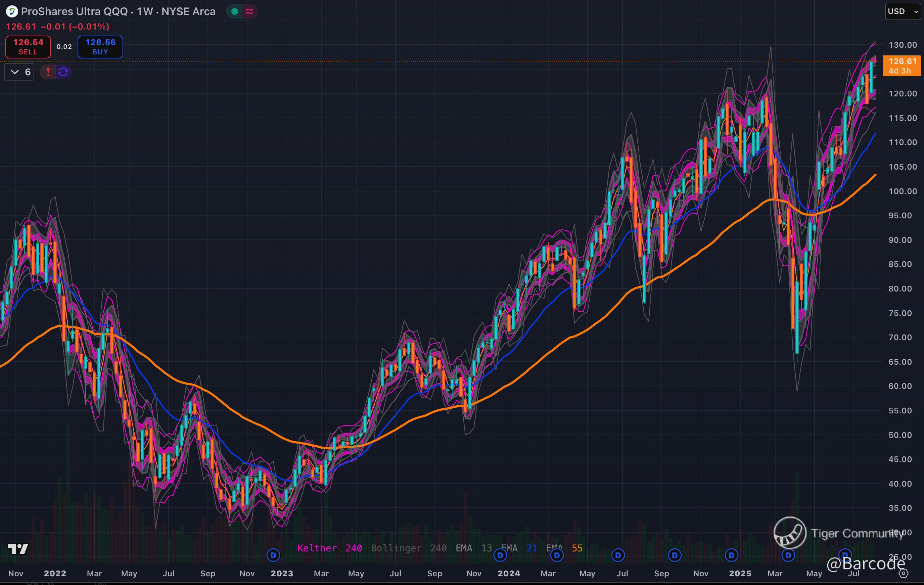The height and width of the screenshot is (585, 924).
Task: Click the TradingView logo
Action: tap(18, 549)
